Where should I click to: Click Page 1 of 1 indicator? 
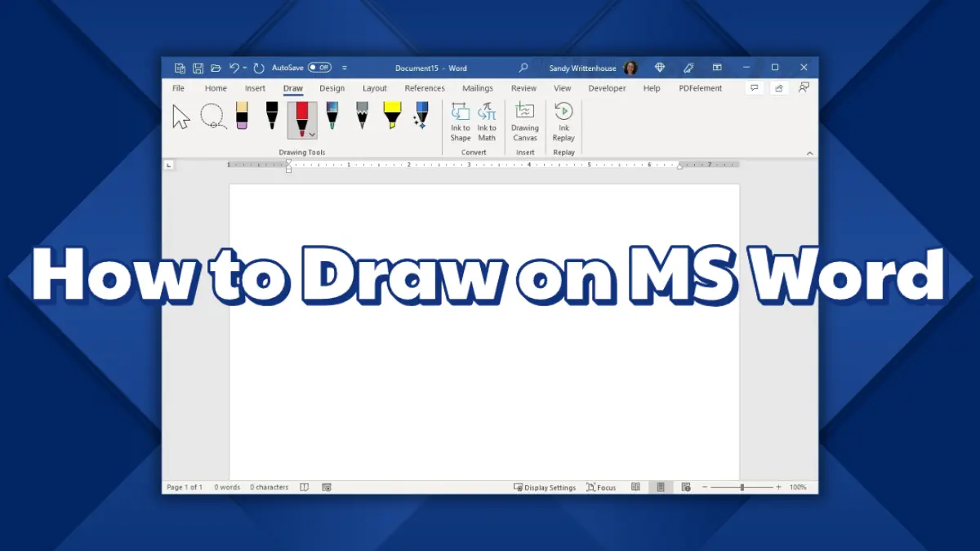tap(185, 487)
